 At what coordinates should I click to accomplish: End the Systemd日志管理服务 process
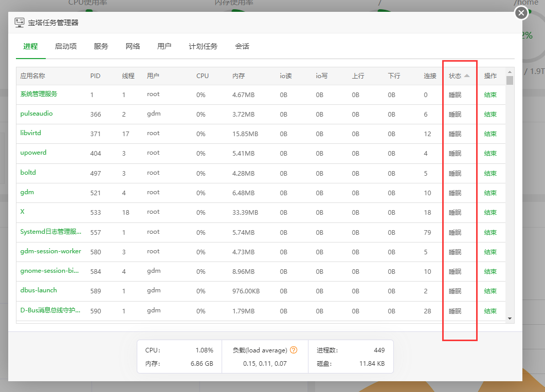pos(490,232)
